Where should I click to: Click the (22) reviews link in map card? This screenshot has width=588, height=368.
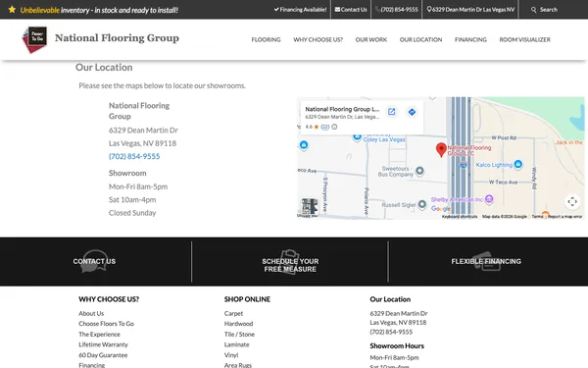(x=324, y=127)
